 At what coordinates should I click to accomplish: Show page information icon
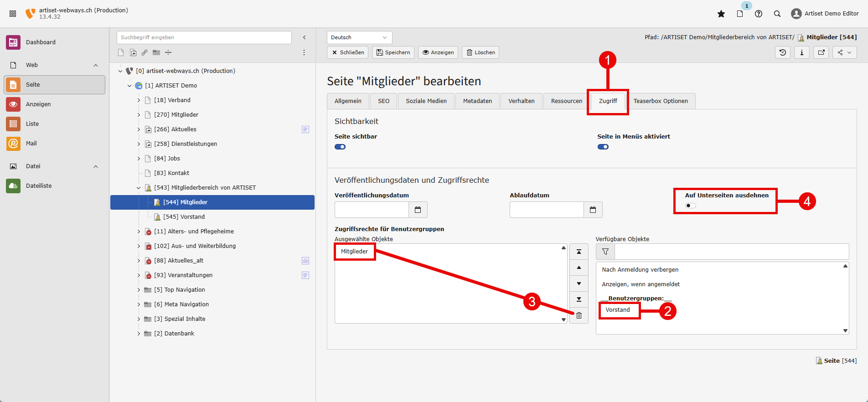tap(802, 52)
